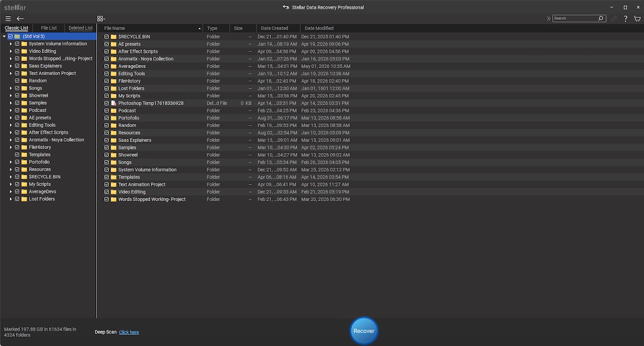The image size is (644, 346).
Task: Click the Deep Scan 'Click here' link
Action: pos(129,332)
